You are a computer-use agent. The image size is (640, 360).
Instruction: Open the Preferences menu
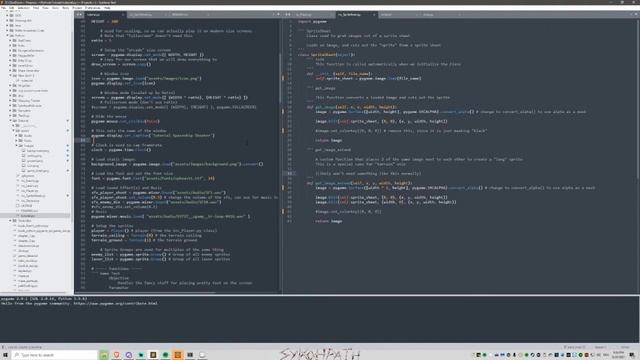pyautogui.click(x=93, y=8)
